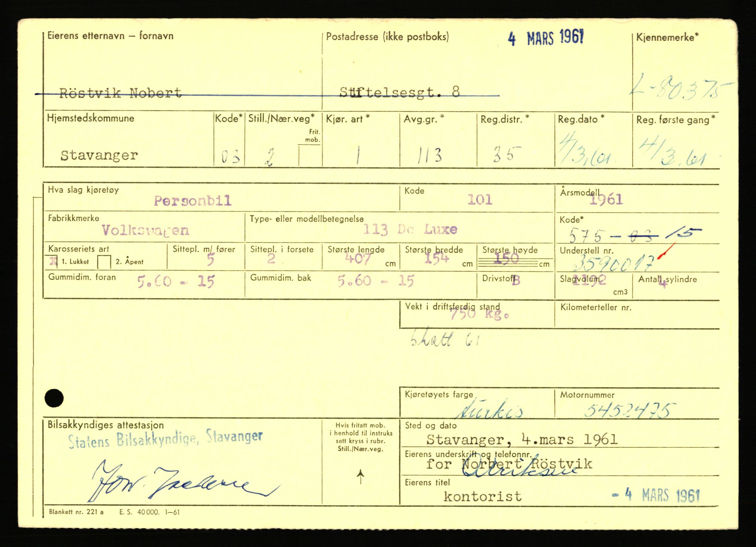756x547 pixels.
Task: Click the 'Statens Bilsakkyndige, Stavanger' stamp
Action: 165,439
